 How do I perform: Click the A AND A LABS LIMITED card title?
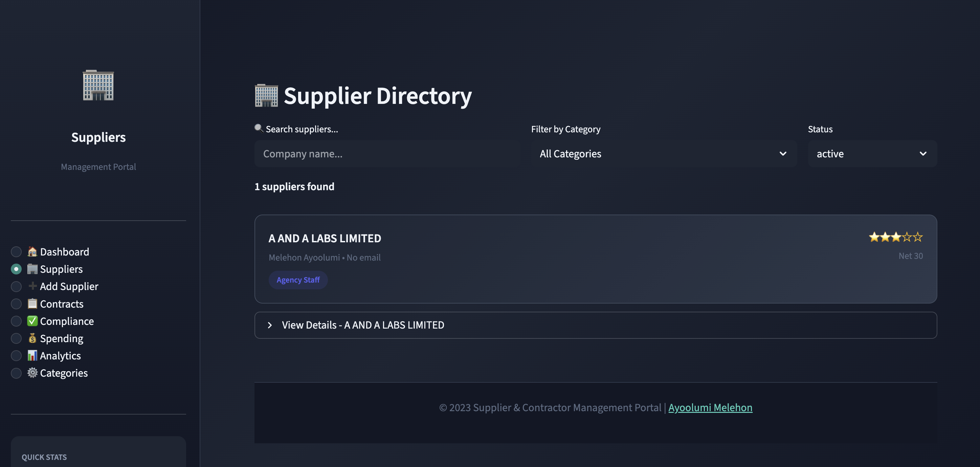click(x=325, y=239)
